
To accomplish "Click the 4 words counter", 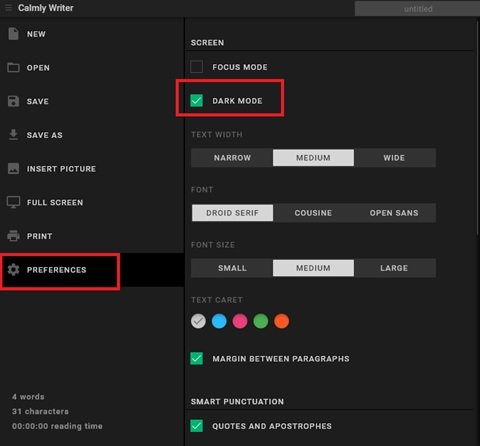I will pos(28,397).
